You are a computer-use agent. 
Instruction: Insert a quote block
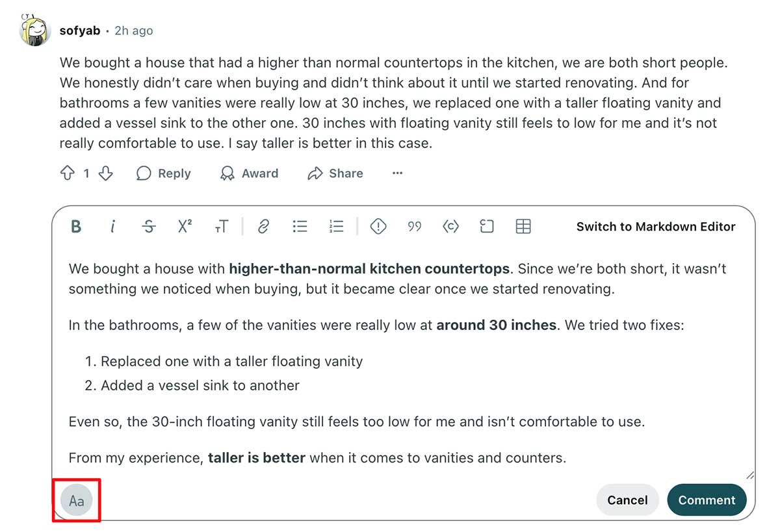click(x=414, y=227)
